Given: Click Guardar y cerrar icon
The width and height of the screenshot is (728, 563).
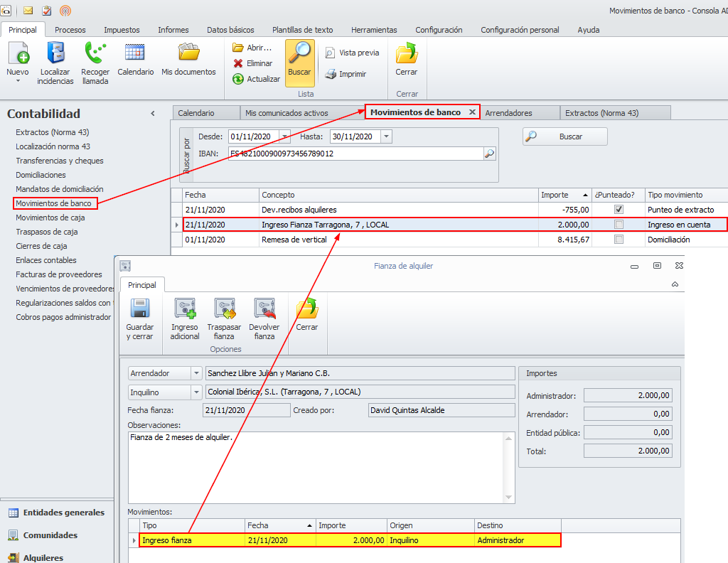Looking at the screenshot, I should click(139, 310).
